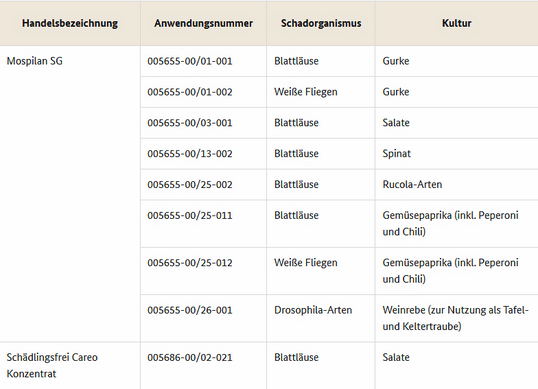
Task: Click the Anwendungsnummer column header
Action: [203, 23]
